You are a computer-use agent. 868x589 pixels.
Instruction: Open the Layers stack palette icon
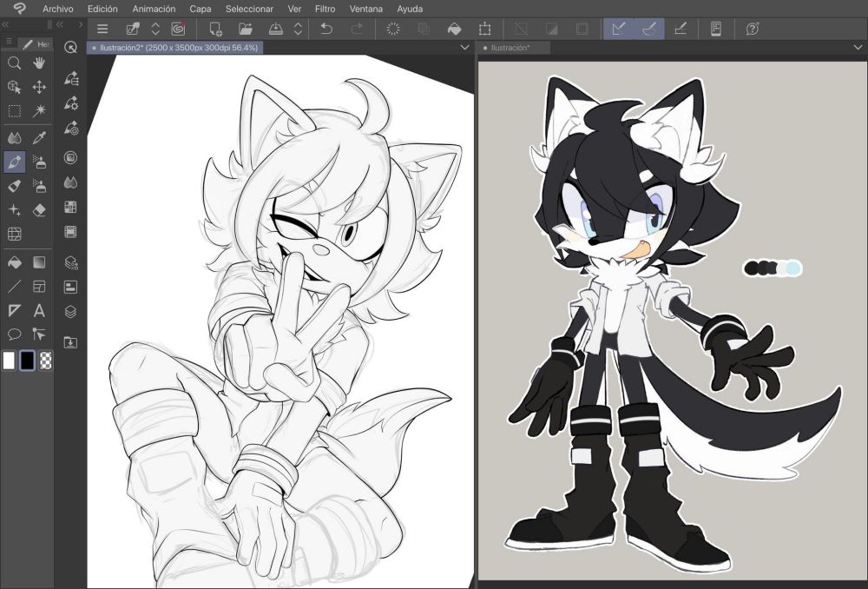(x=70, y=312)
